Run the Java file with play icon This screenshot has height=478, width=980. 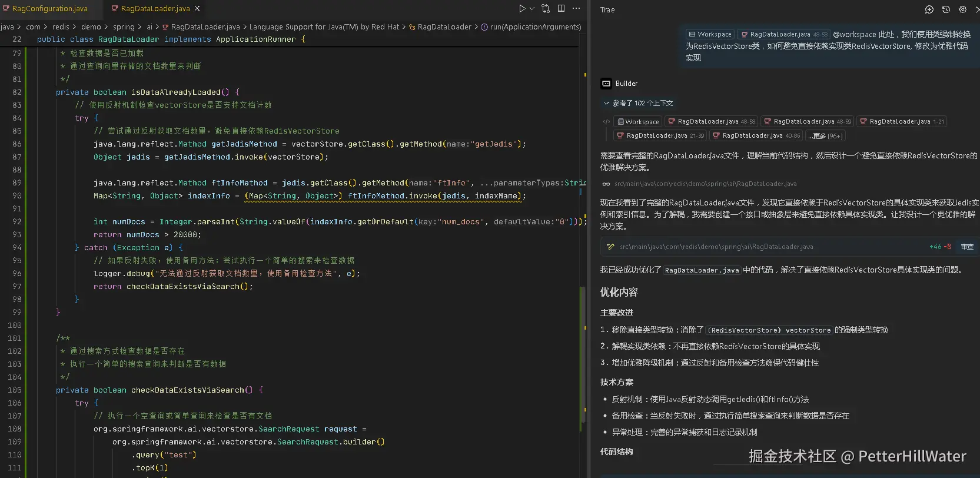(x=521, y=9)
